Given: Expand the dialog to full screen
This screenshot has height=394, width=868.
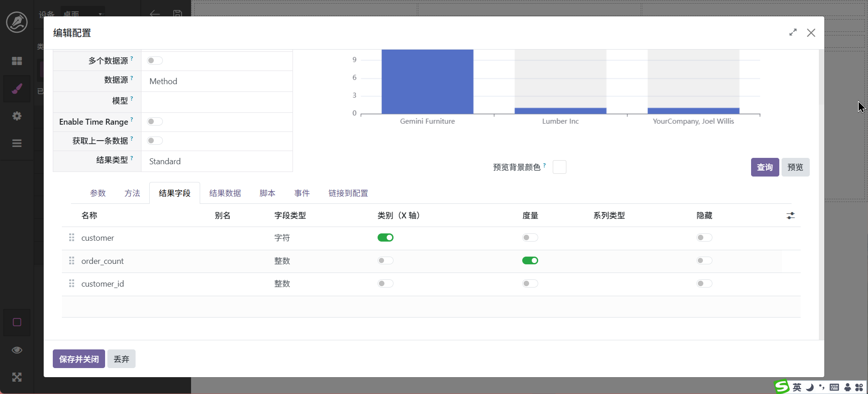Looking at the screenshot, I should tap(793, 32).
